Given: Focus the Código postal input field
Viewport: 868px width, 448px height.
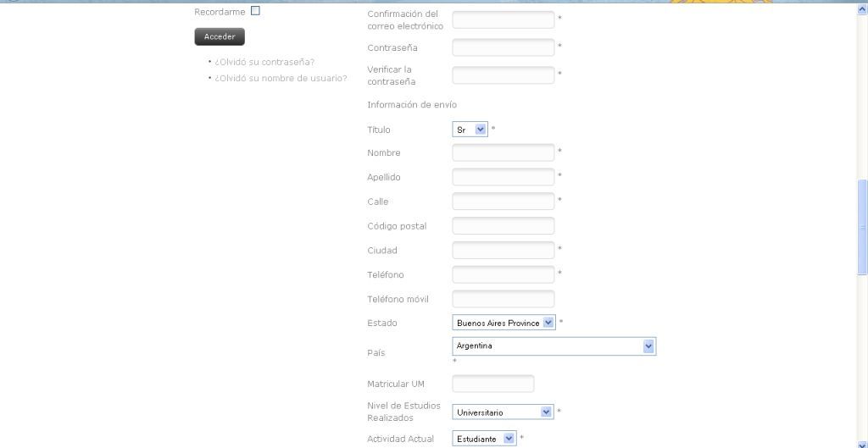Looking at the screenshot, I should click(504, 225).
